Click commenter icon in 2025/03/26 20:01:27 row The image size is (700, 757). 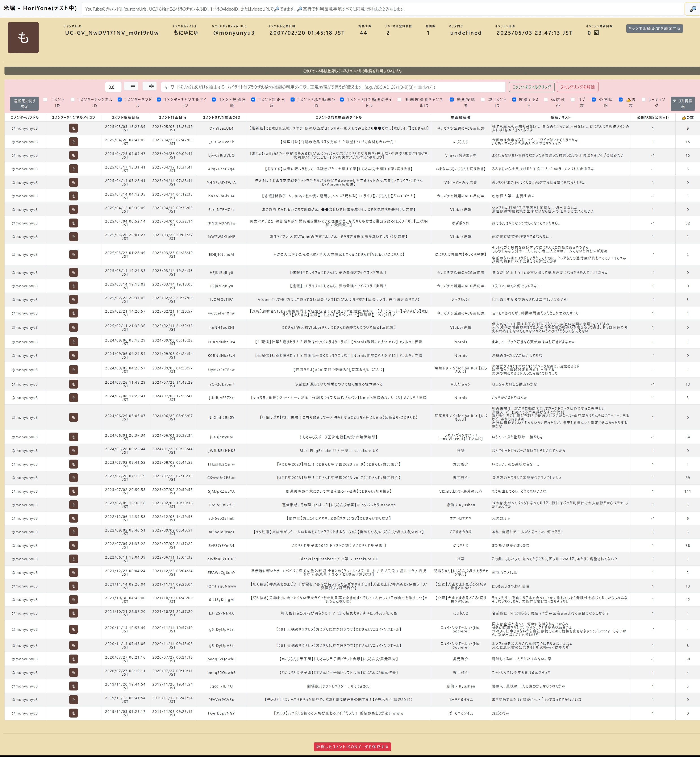pos(74,237)
